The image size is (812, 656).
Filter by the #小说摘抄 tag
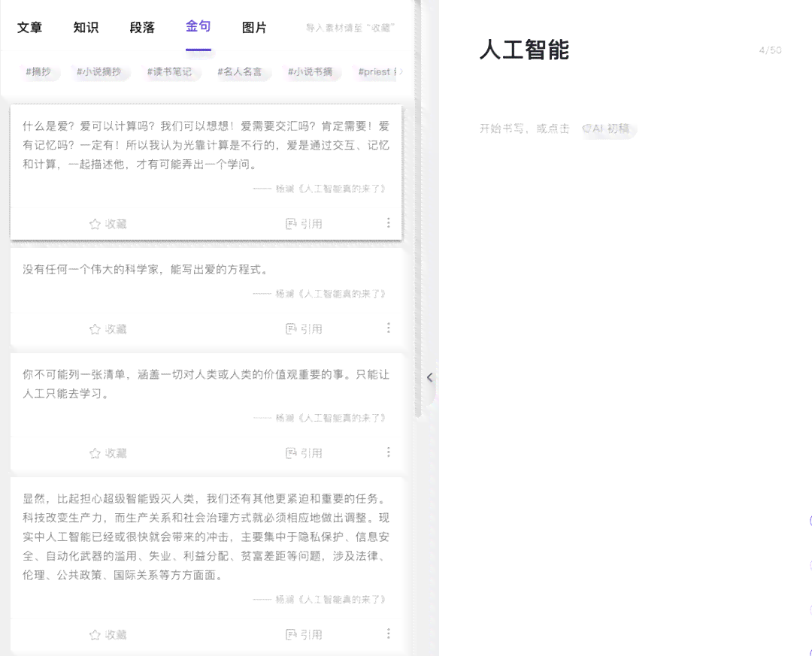click(x=99, y=71)
